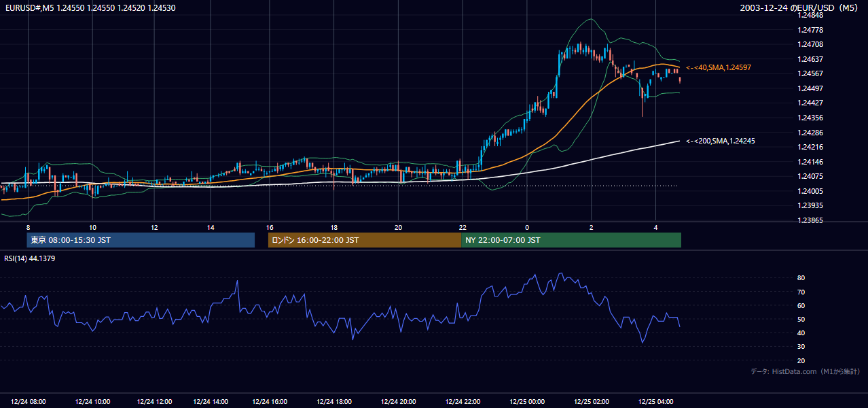Click hour tick 8 under the price chart
868x408 pixels.
pos(28,227)
